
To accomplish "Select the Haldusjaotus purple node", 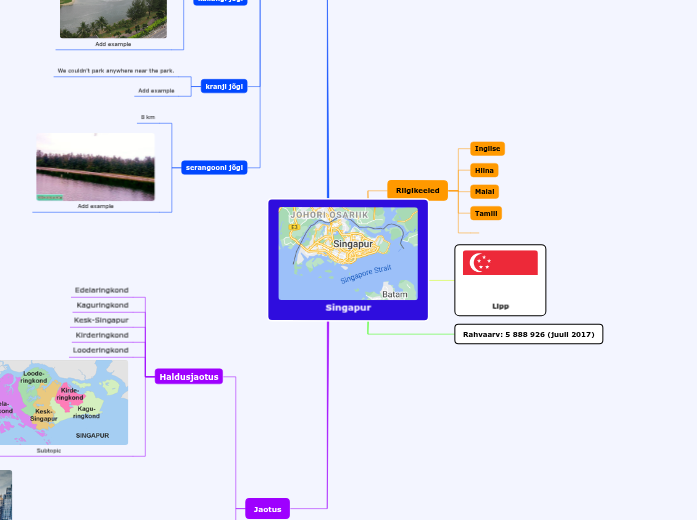I will click(189, 377).
